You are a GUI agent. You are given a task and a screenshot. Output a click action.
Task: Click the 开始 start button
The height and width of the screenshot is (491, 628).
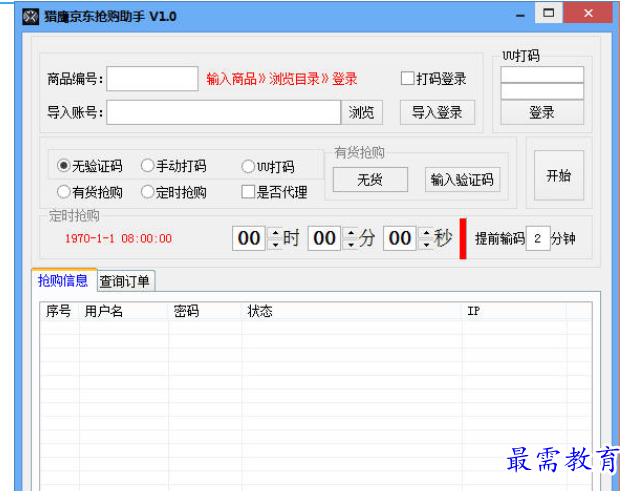(559, 175)
